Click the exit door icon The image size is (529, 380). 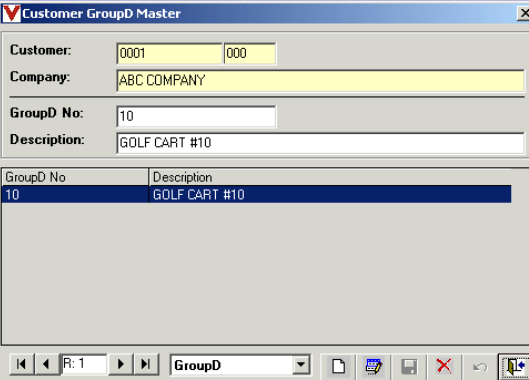tap(515, 366)
